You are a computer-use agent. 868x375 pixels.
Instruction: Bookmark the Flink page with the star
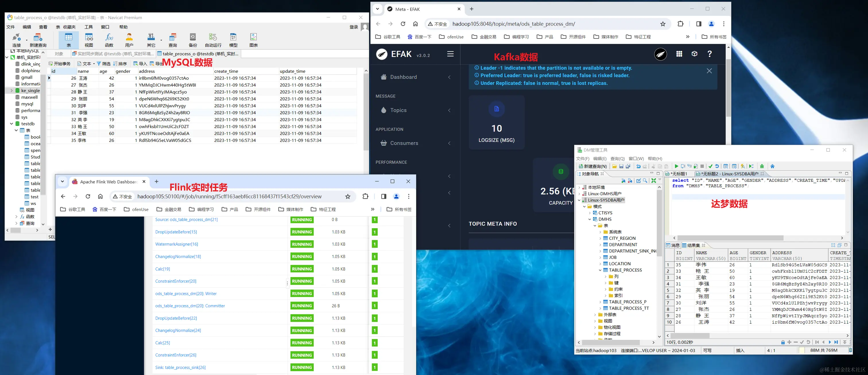(348, 197)
